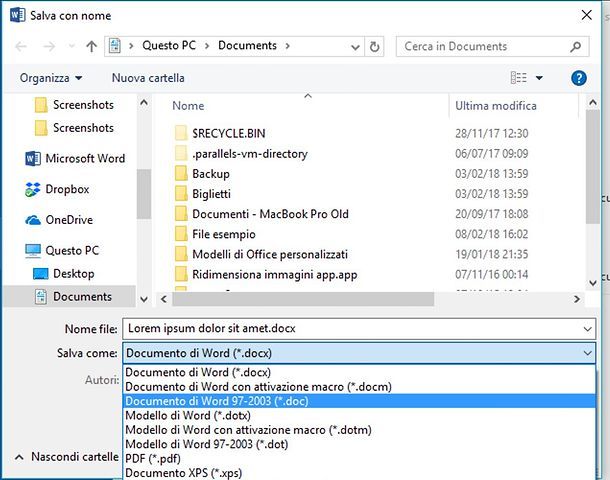Choose Documento di Word 97-2003 (*.doc)

pyautogui.click(x=359, y=401)
